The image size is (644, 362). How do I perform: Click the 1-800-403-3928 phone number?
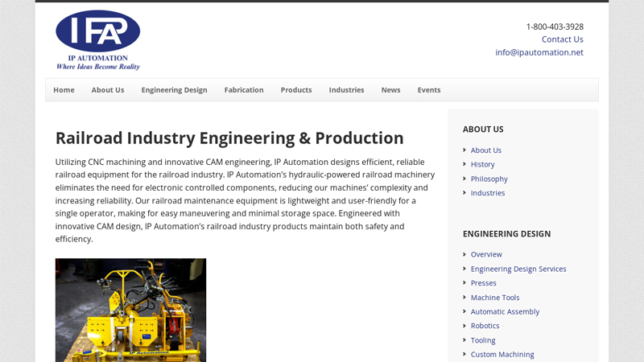click(x=555, y=27)
